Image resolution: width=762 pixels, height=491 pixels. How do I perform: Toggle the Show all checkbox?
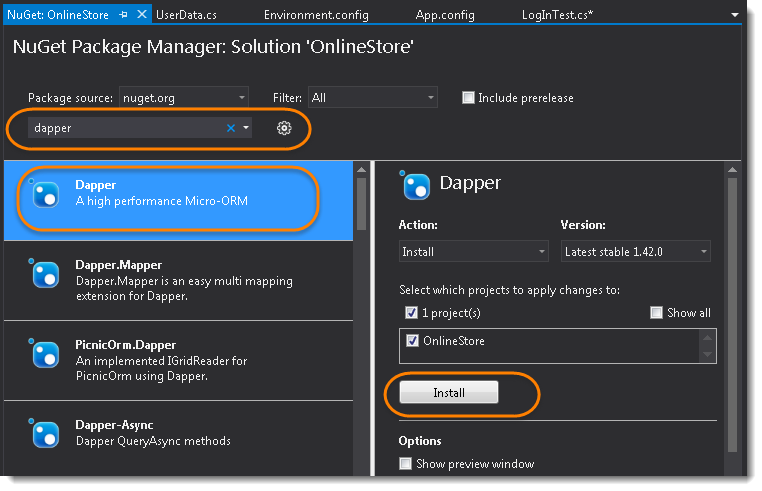(656, 313)
